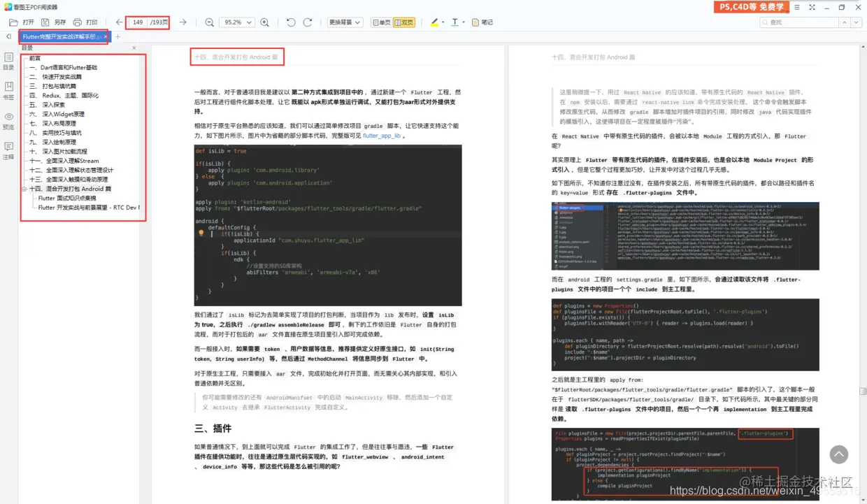The image size is (867, 504).
Task: Click the 三、插件 heading on left page
Action: (213, 429)
